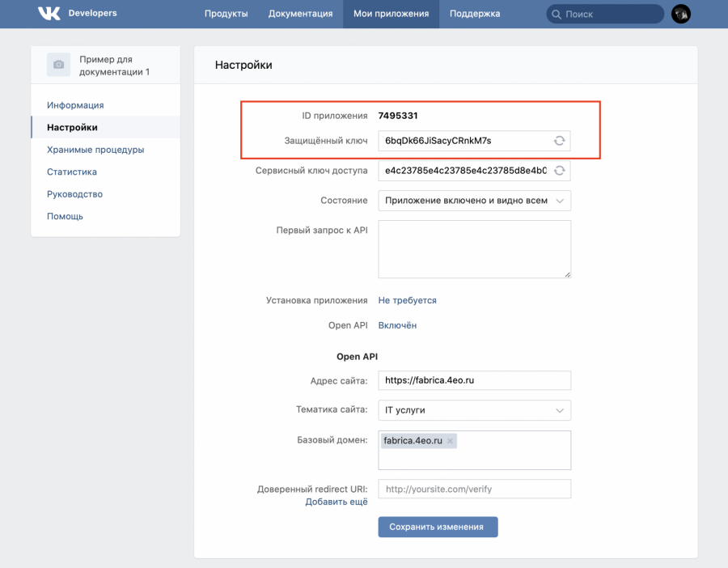This screenshot has width=728, height=568.
Task: Click the Не требуется installation link
Action: [407, 300]
